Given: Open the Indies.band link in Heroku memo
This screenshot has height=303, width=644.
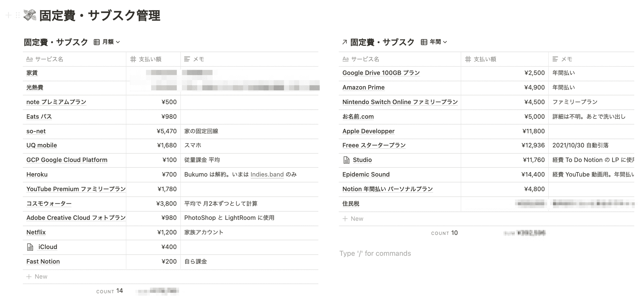Looking at the screenshot, I should tap(267, 174).
